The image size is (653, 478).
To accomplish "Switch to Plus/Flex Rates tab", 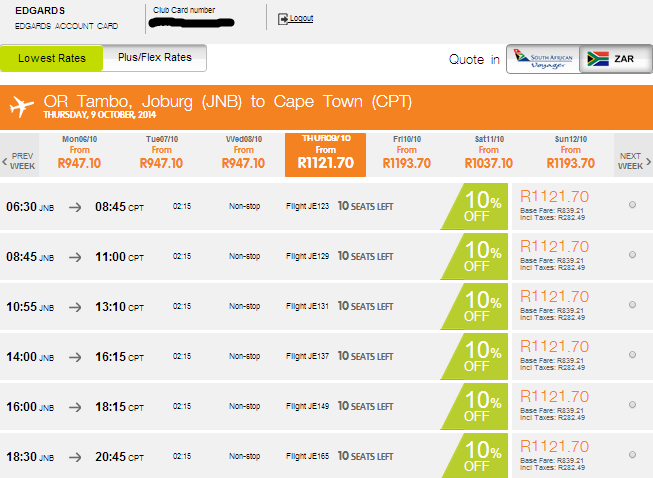I will tap(155, 57).
